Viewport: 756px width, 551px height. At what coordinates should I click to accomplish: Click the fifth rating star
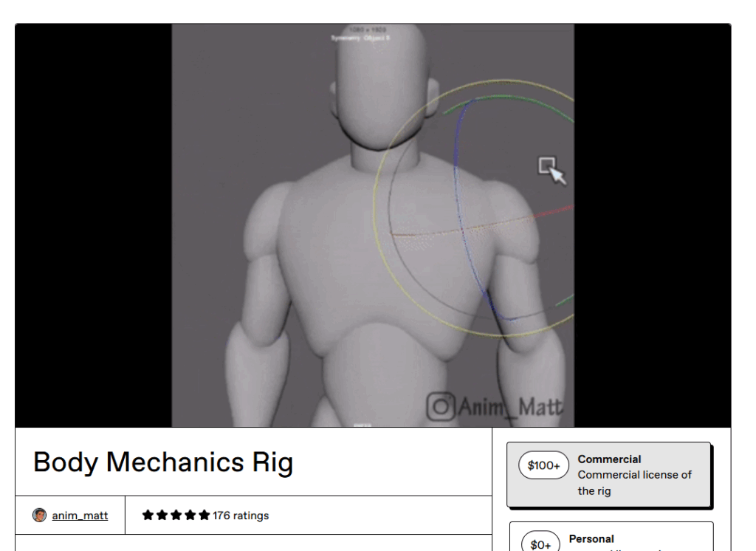[204, 516]
